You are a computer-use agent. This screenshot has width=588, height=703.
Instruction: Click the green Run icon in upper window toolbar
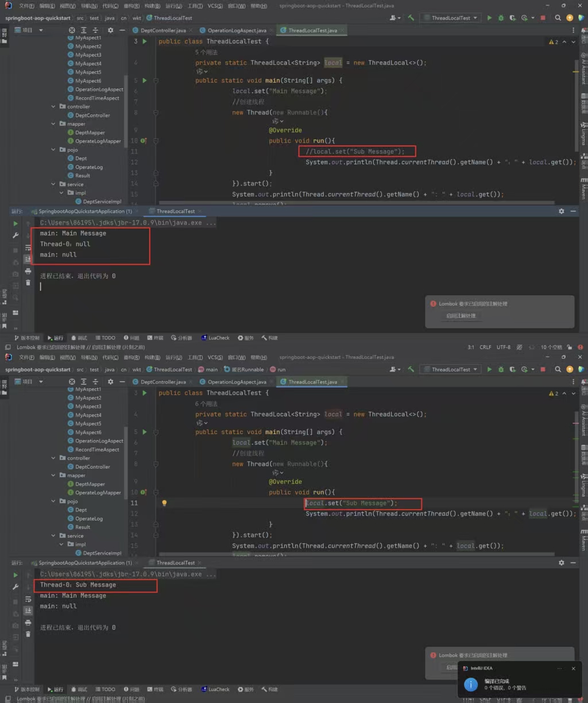(x=489, y=18)
